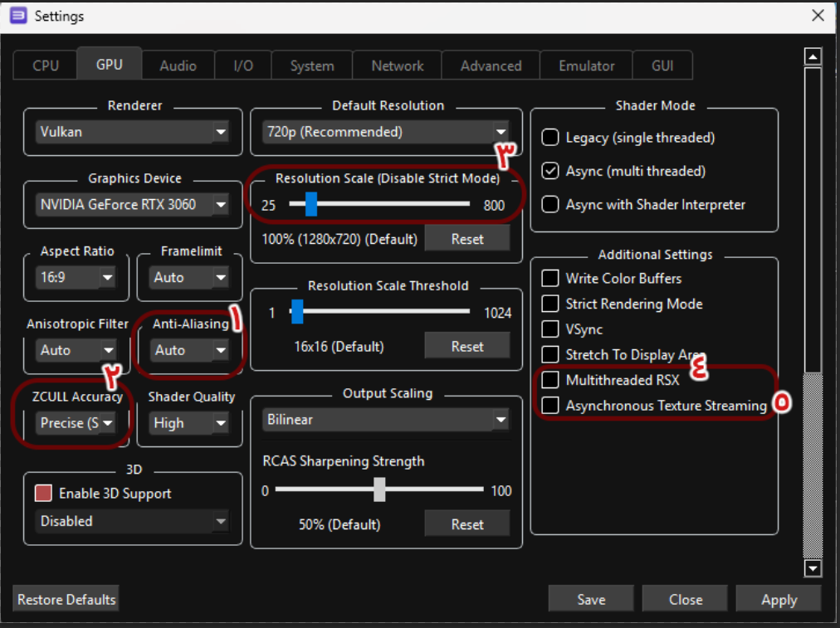This screenshot has width=840, height=628.
Task: Click the scrollbar down arrow
Action: pos(813,568)
